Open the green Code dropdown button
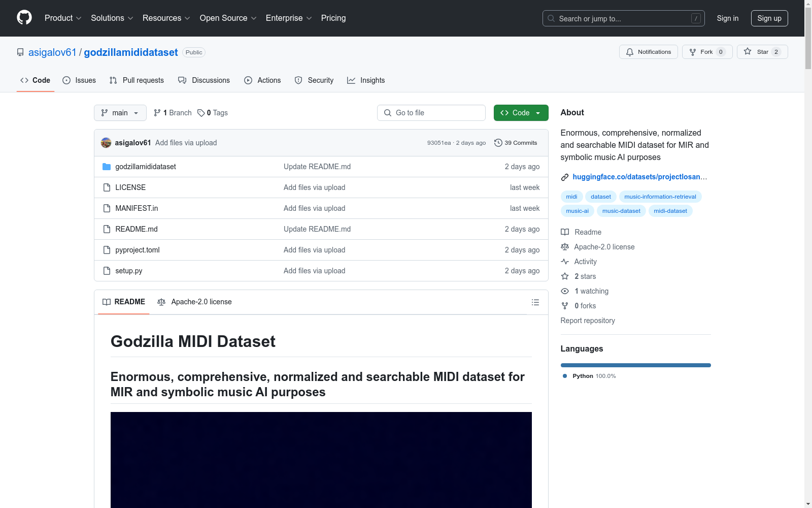The image size is (812, 508). click(x=521, y=113)
